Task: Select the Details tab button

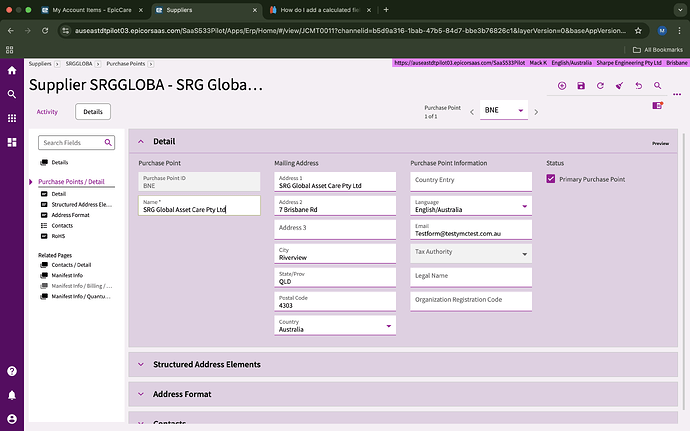Action: [93, 112]
